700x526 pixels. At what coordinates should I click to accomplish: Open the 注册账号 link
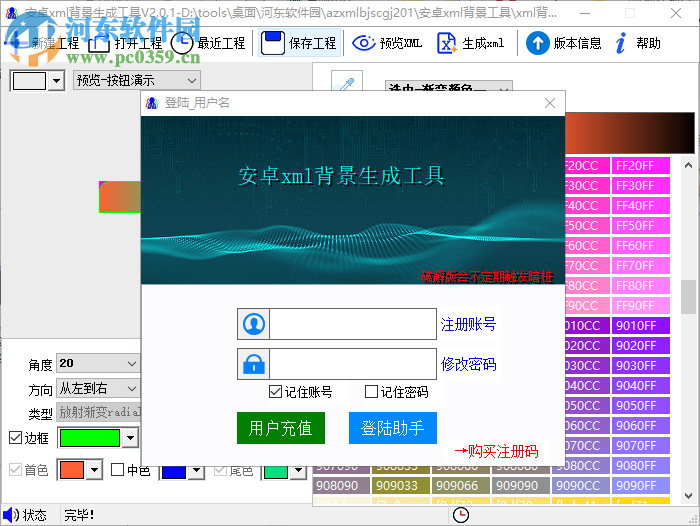point(468,324)
